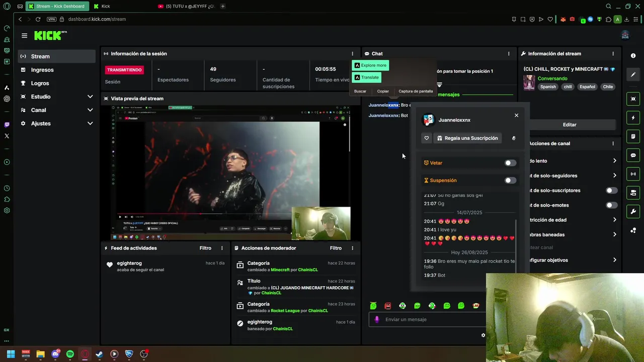Image resolution: width=644 pixels, height=362 pixels.
Task: Toggle the Vetar switch
Action: pyautogui.click(x=510, y=163)
